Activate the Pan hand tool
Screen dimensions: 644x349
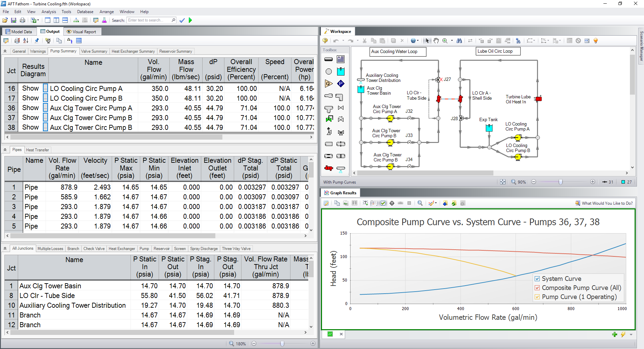436,41
